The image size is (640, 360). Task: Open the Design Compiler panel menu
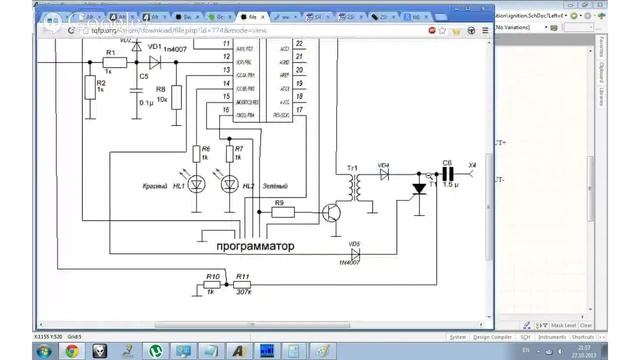point(492,337)
